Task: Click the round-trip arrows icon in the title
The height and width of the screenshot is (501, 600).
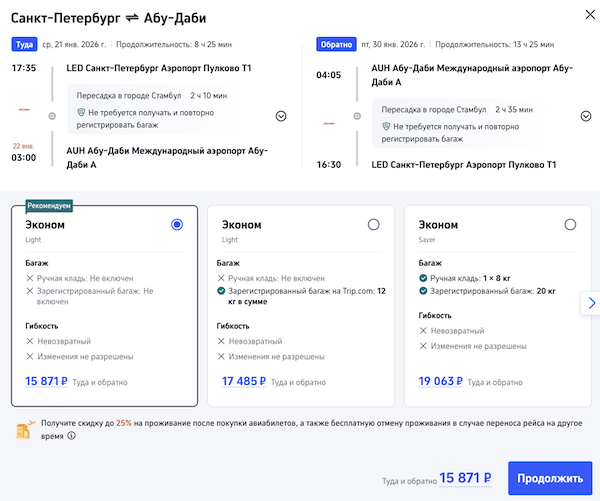Action: [131, 18]
